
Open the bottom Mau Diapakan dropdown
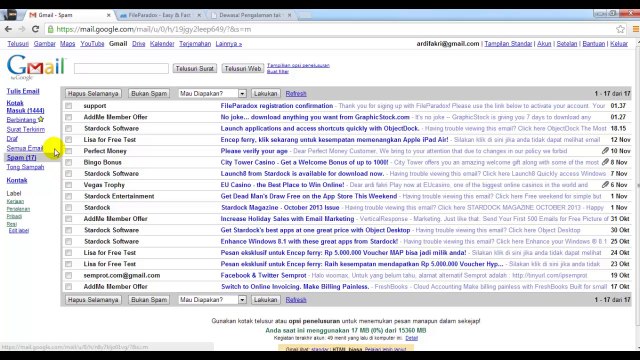[212, 300]
